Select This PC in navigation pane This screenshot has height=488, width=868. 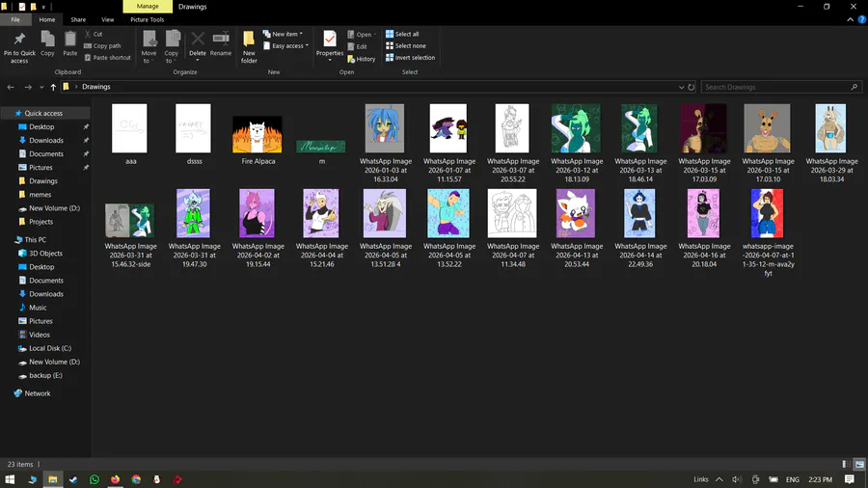click(36, 239)
